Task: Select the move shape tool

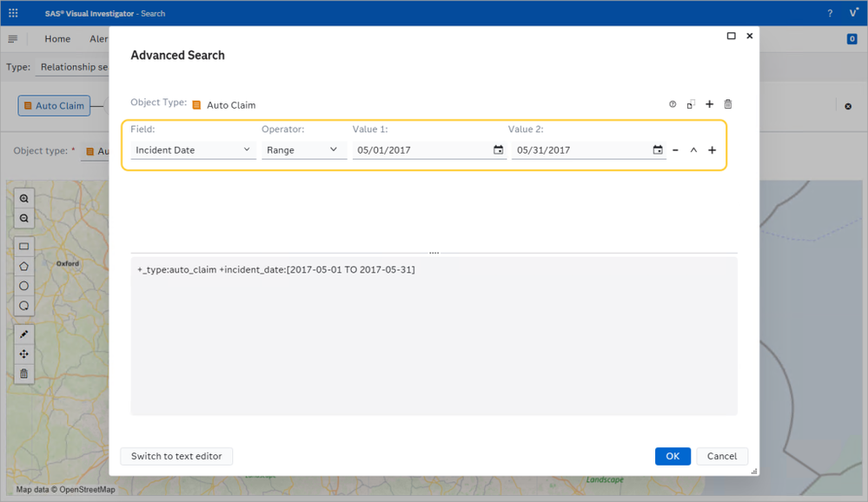Action: coord(24,354)
